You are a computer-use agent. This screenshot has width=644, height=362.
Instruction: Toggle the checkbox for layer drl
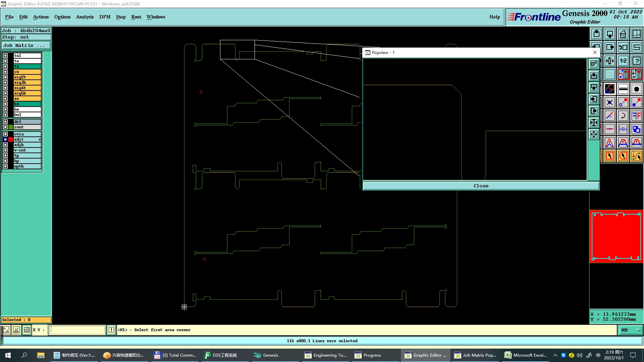[x=5, y=122]
